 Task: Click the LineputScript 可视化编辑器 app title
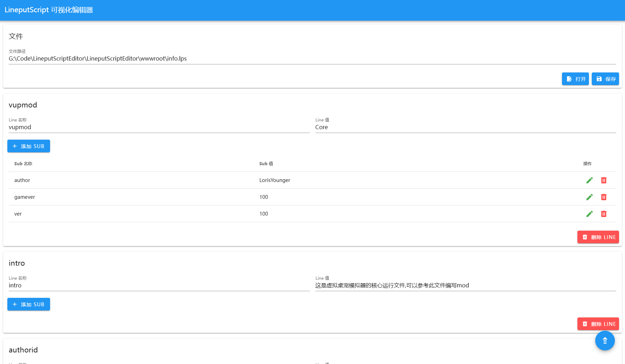(49, 10)
